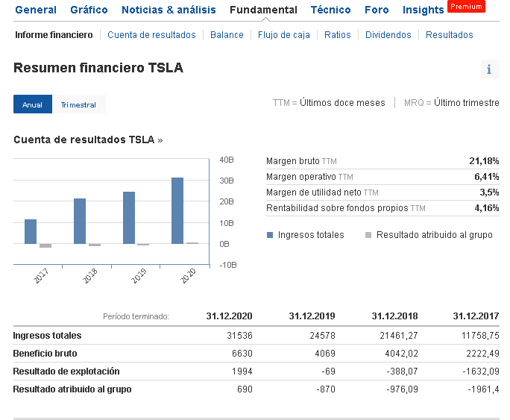Click the Período terminado label
The height and width of the screenshot is (420, 510).
click(x=136, y=316)
